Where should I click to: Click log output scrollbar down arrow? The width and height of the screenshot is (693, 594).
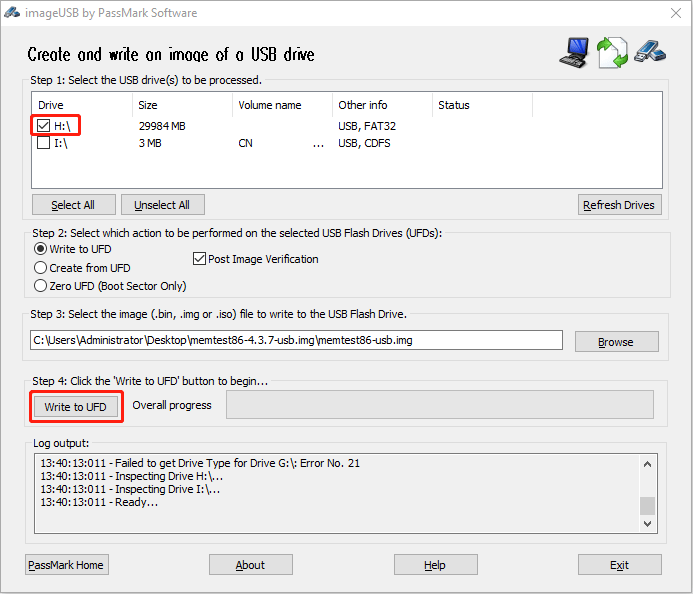[647, 524]
